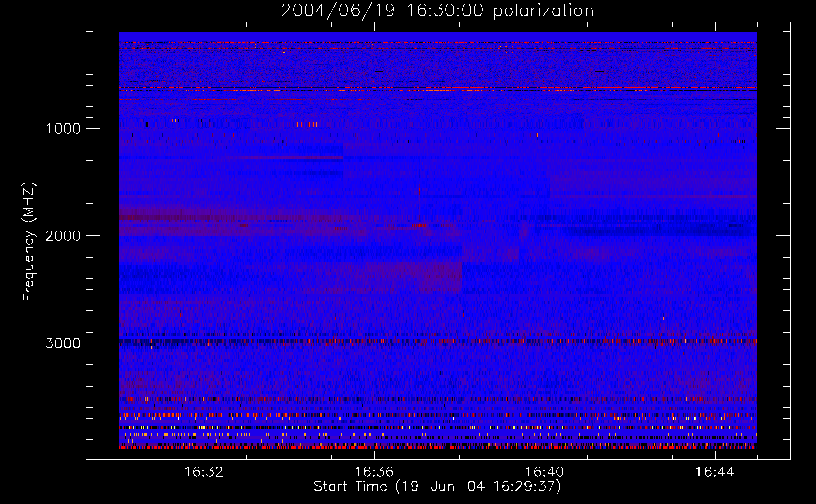Click the 'Frequency (MHZ)' axis label
Image resolution: width=816 pixels, height=504 pixels.
click(29, 242)
